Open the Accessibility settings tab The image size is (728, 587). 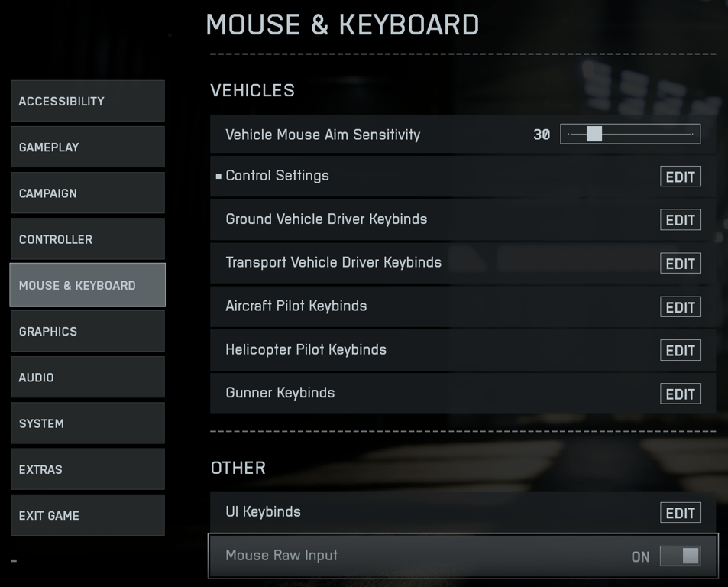(87, 101)
